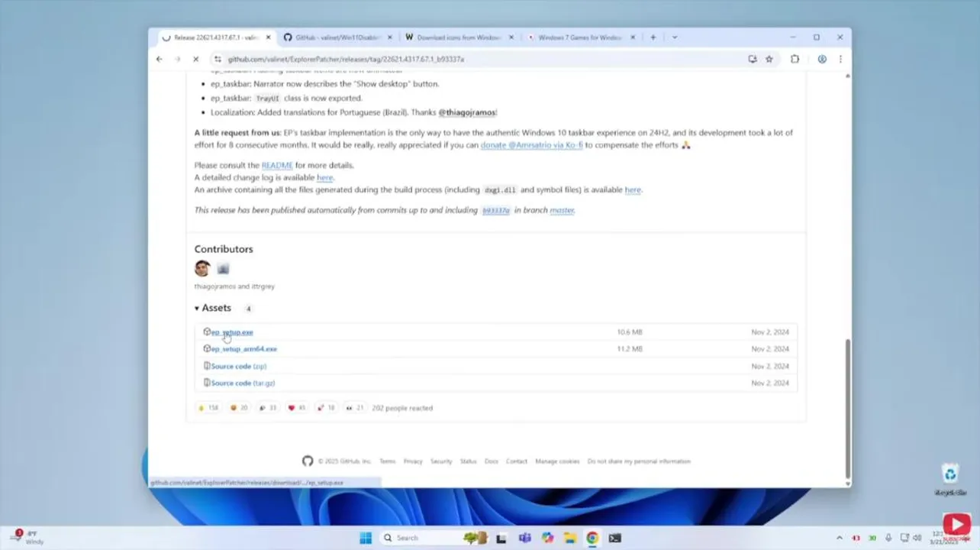Select the Release 22621.4317.67.1 tab
The width and height of the screenshot is (980, 550).
tap(216, 37)
